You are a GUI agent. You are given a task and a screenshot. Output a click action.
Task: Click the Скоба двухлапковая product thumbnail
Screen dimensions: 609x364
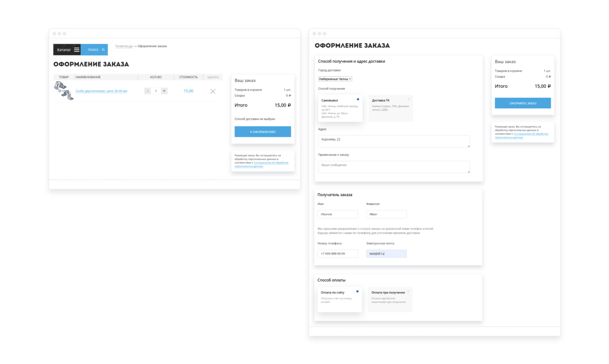pyautogui.click(x=64, y=90)
